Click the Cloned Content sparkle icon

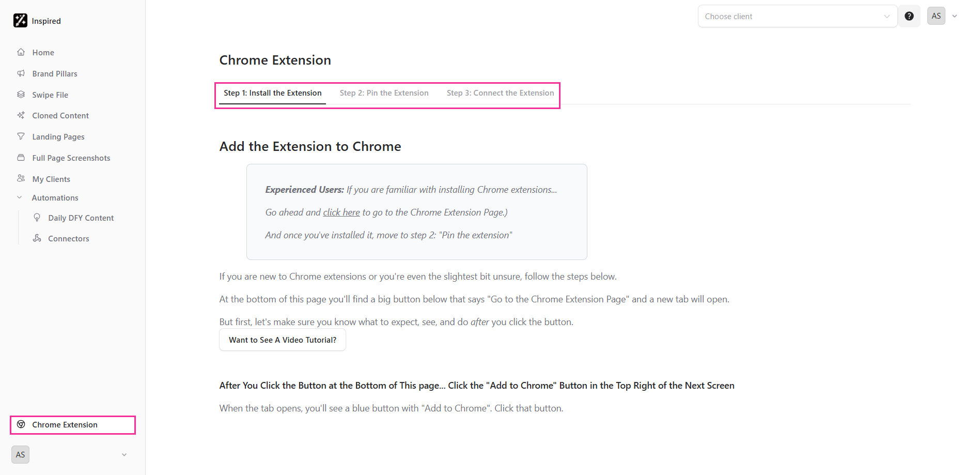point(21,115)
